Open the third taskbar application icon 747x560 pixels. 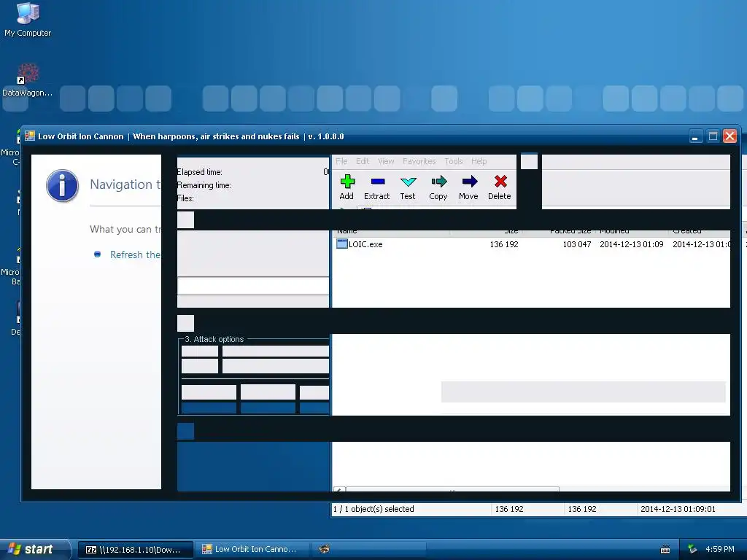324,549
